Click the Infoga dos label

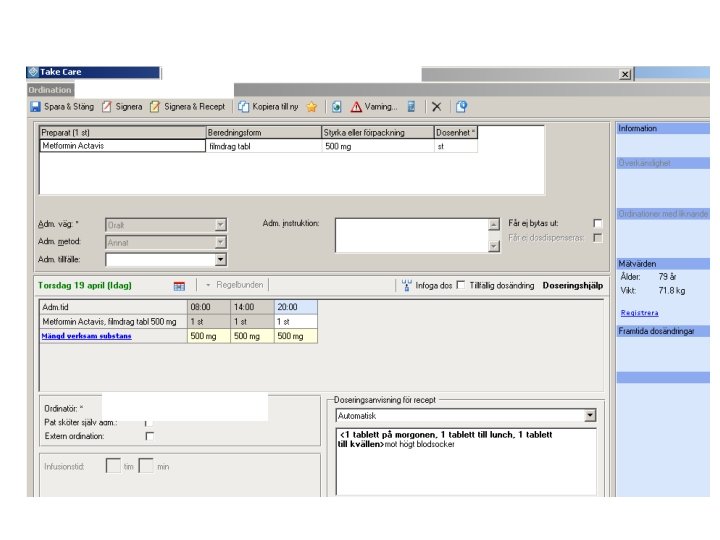pyautogui.click(x=433, y=285)
